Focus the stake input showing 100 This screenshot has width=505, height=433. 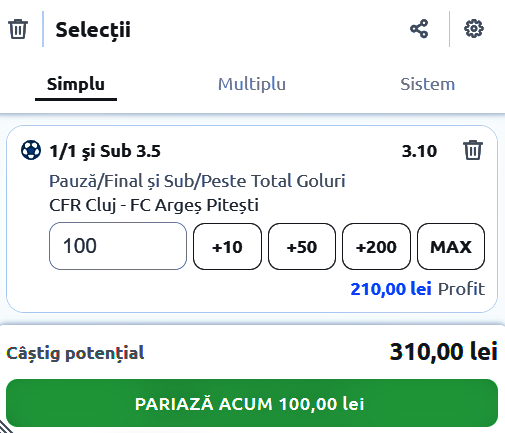(x=118, y=246)
